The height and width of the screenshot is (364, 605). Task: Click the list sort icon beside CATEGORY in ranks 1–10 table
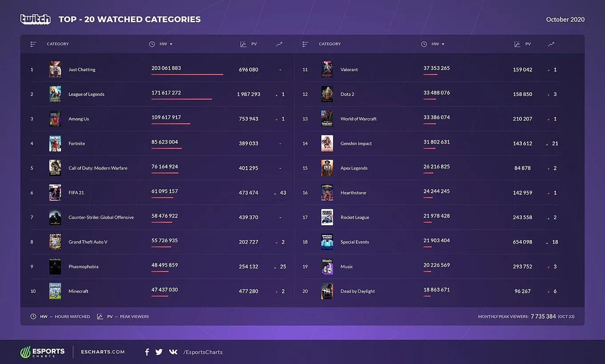coord(33,44)
